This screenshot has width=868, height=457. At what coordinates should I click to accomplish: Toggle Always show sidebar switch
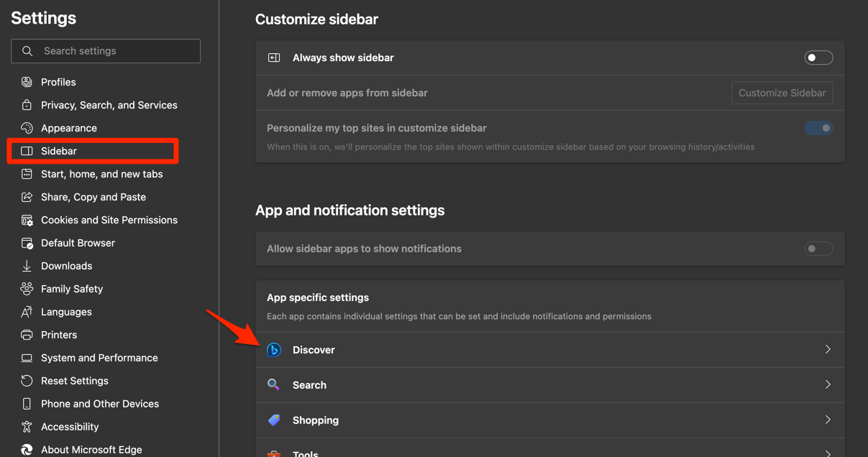(x=818, y=57)
